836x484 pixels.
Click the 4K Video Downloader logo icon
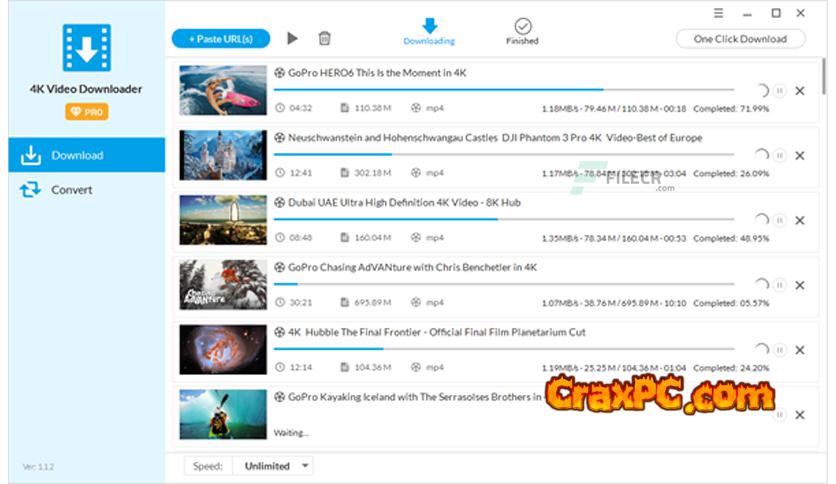tap(87, 47)
